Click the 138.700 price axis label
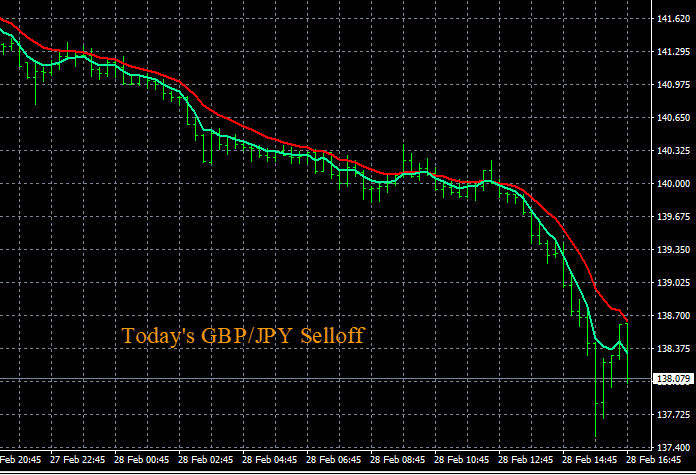Image resolution: width=696 pixels, height=475 pixels. [x=672, y=316]
